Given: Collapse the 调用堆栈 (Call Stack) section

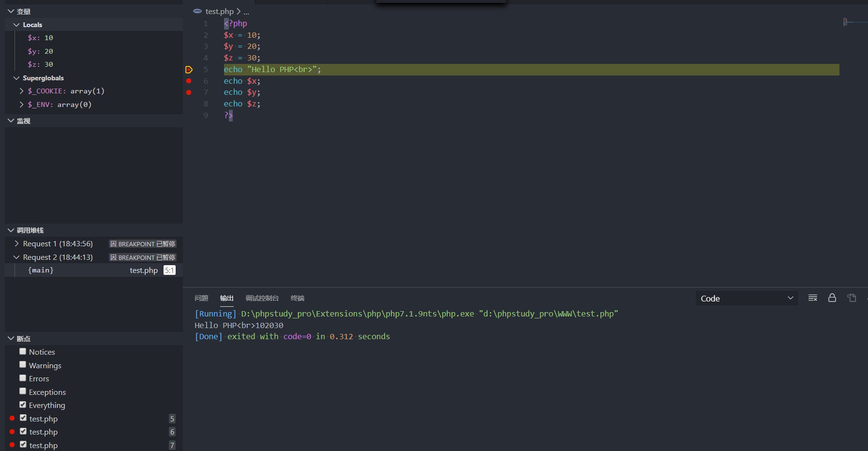Looking at the screenshot, I should (x=11, y=230).
